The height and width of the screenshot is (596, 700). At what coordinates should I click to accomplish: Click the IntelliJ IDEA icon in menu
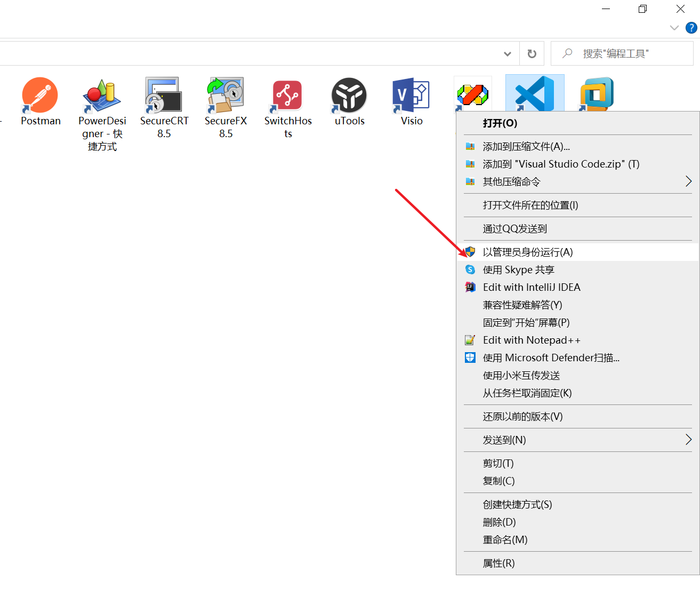pos(470,287)
